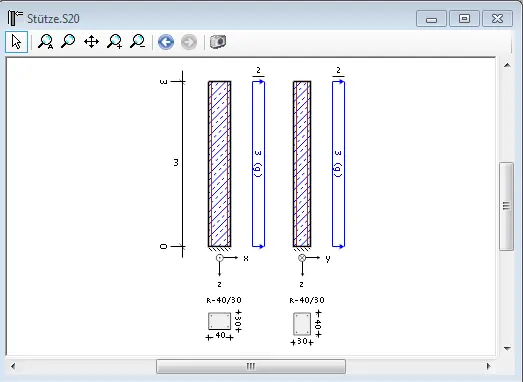The width and height of the screenshot is (523, 382).
Task: Go back to the previous view
Action: (166, 42)
